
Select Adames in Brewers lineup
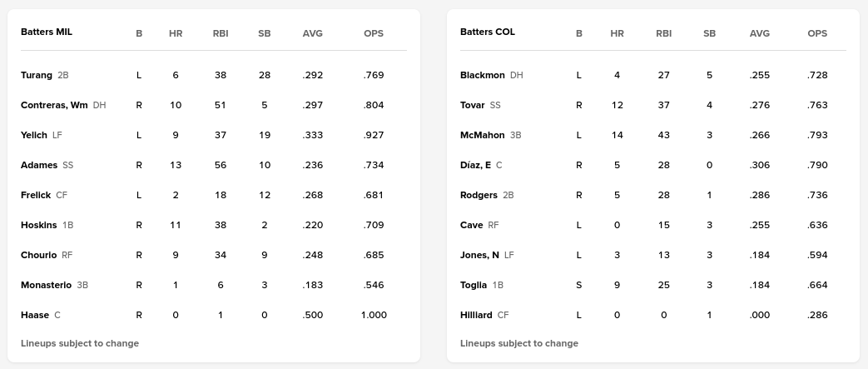[39, 165]
